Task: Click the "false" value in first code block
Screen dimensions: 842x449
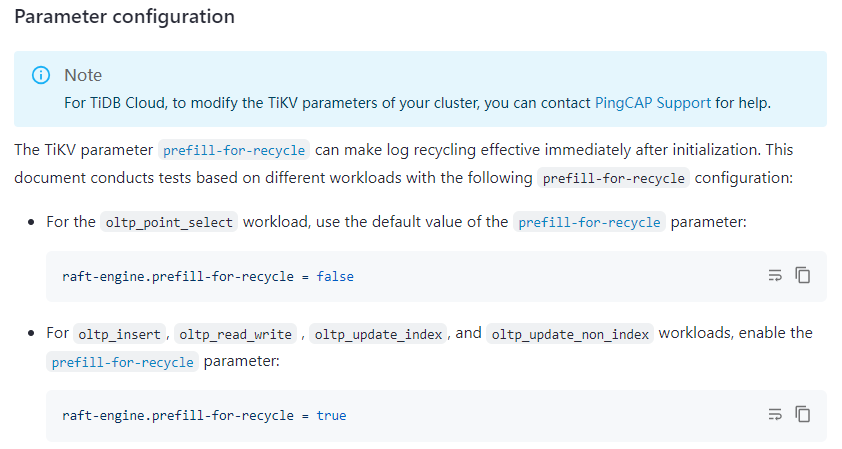Action: (335, 277)
